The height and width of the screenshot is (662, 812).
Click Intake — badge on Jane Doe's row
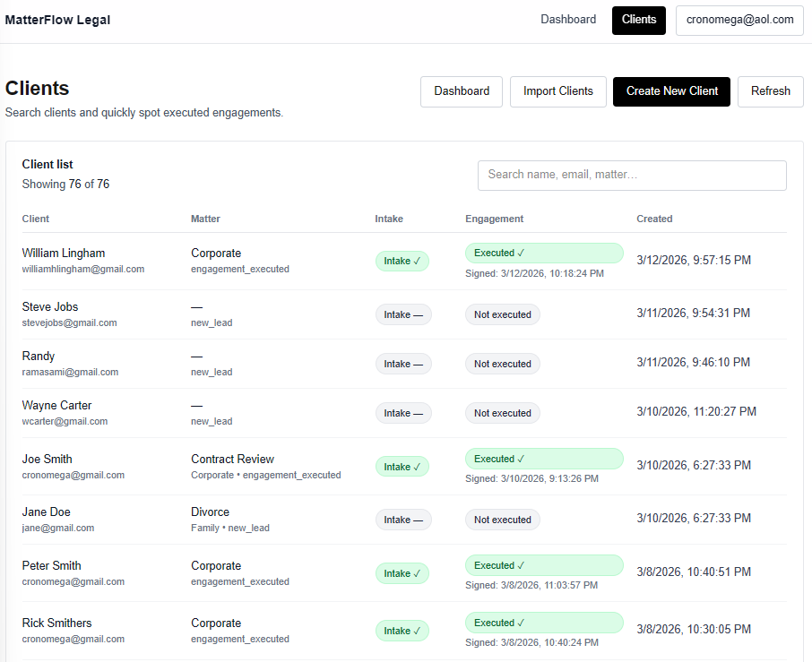click(402, 520)
